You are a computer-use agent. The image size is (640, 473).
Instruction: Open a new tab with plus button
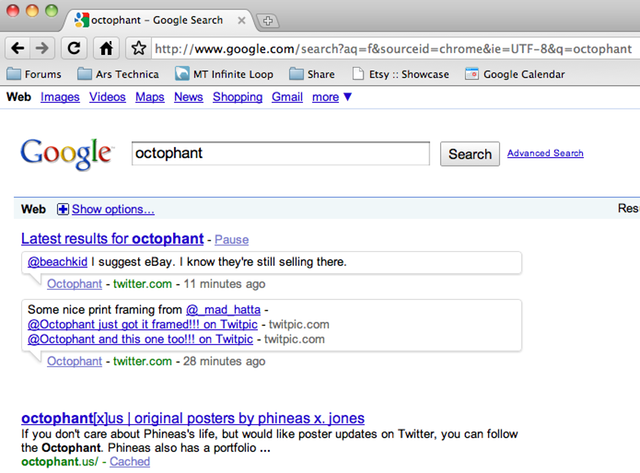coord(268,20)
